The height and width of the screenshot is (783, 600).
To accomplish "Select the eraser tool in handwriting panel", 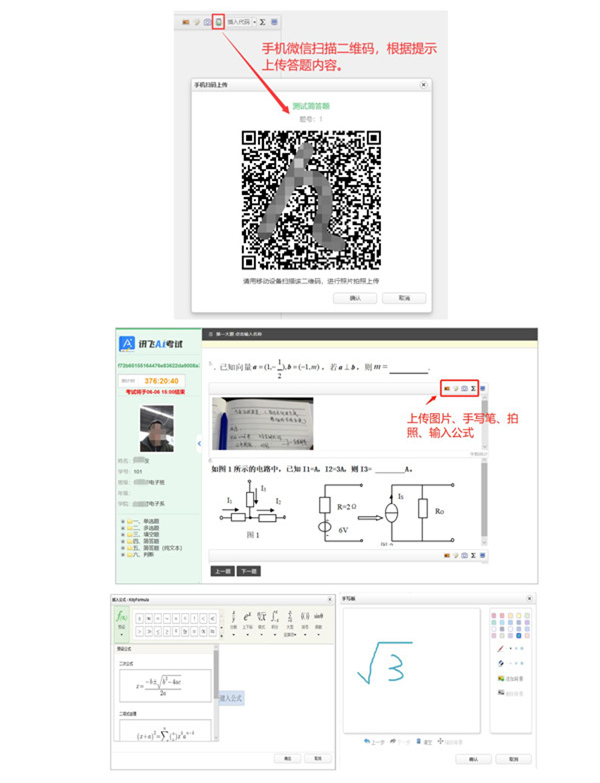I will point(501,663).
